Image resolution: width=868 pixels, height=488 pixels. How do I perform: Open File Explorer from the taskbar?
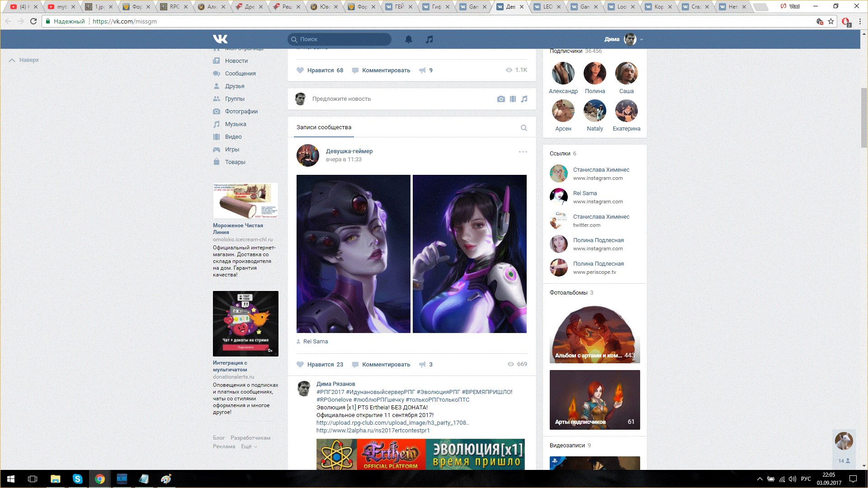pyautogui.click(x=56, y=479)
